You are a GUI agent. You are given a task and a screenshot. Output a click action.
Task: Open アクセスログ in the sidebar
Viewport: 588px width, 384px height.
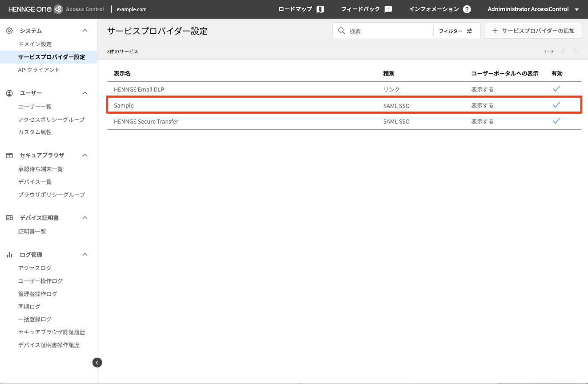[35, 268]
